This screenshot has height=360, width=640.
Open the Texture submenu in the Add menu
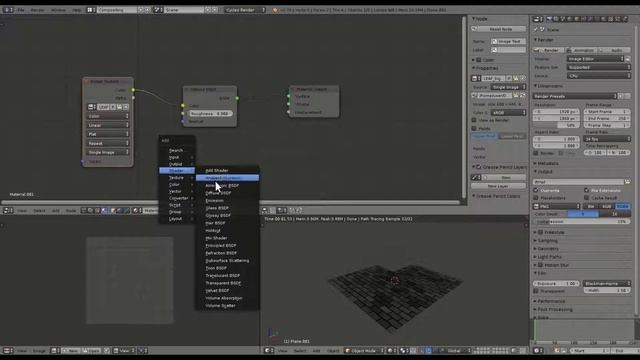click(x=177, y=178)
